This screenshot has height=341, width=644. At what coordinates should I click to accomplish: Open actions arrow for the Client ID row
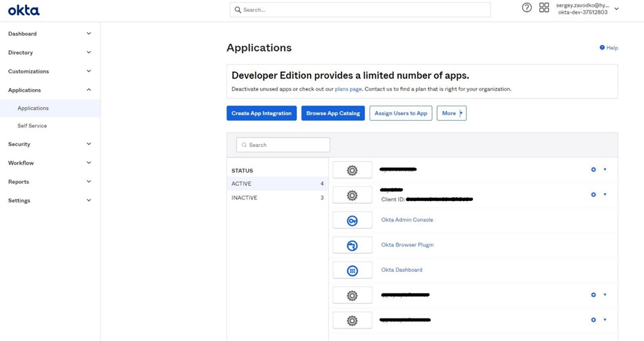pyautogui.click(x=605, y=194)
